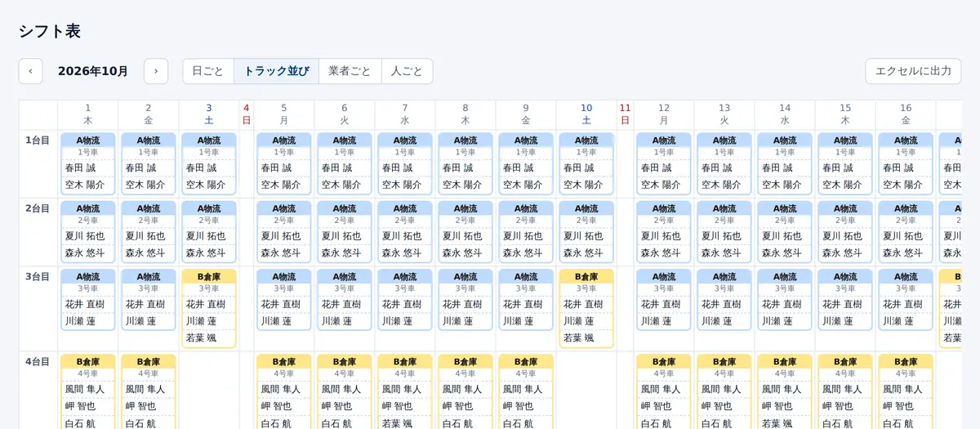Click 風間 隼人 in day 15's 4号車 card
Viewport: 980px width, 429px height.
tap(842, 389)
